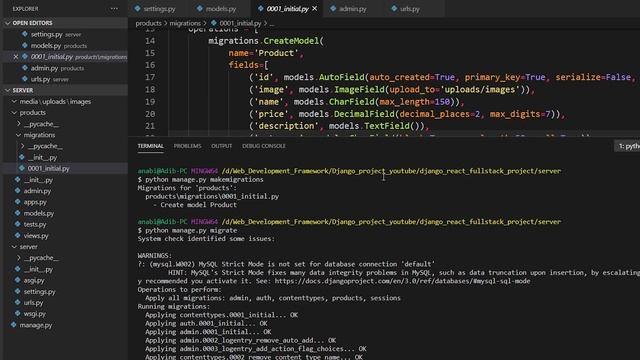Click ImageField on code line 18
640x360 pixels.
coord(359,90)
